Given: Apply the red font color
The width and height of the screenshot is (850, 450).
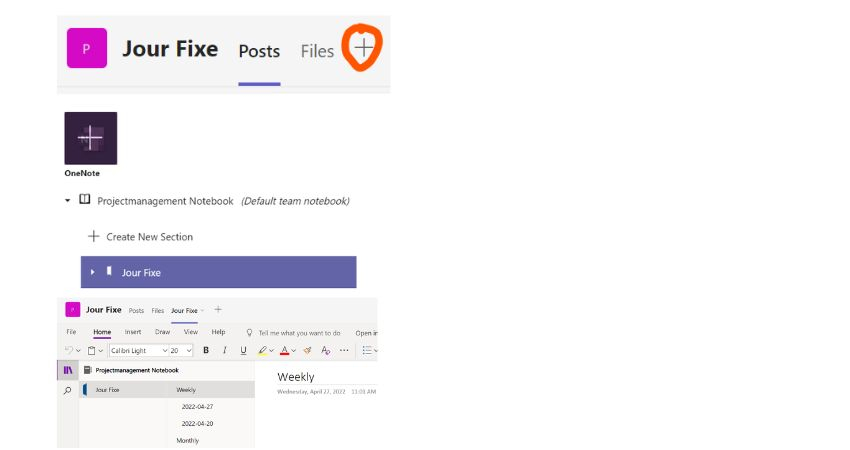Looking at the screenshot, I should (285, 351).
